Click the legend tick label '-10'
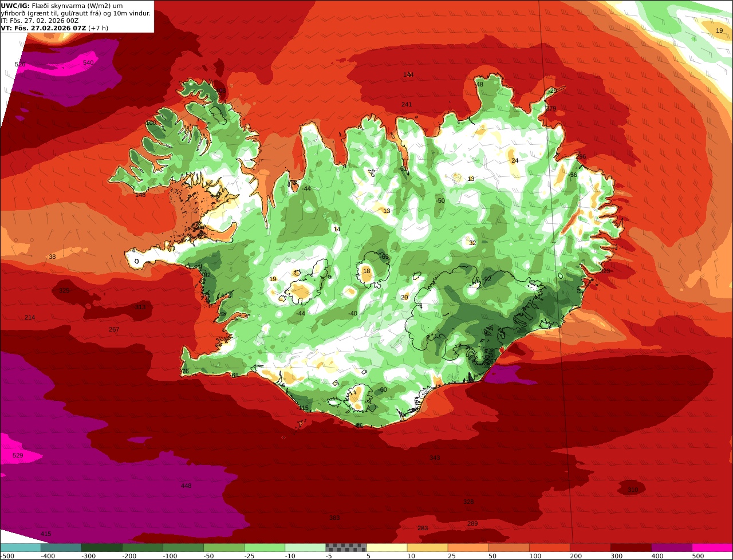733x560 pixels. (x=291, y=556)
